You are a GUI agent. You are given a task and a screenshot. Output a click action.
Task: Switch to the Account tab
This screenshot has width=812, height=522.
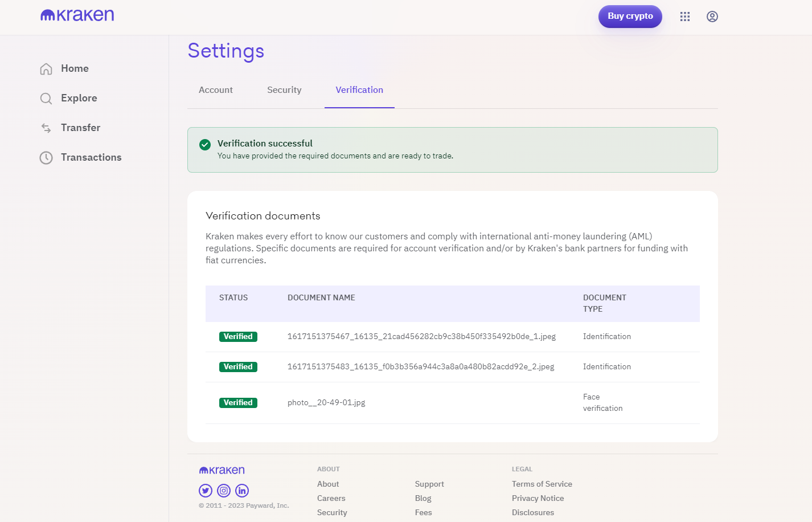[x=216, y=90]
